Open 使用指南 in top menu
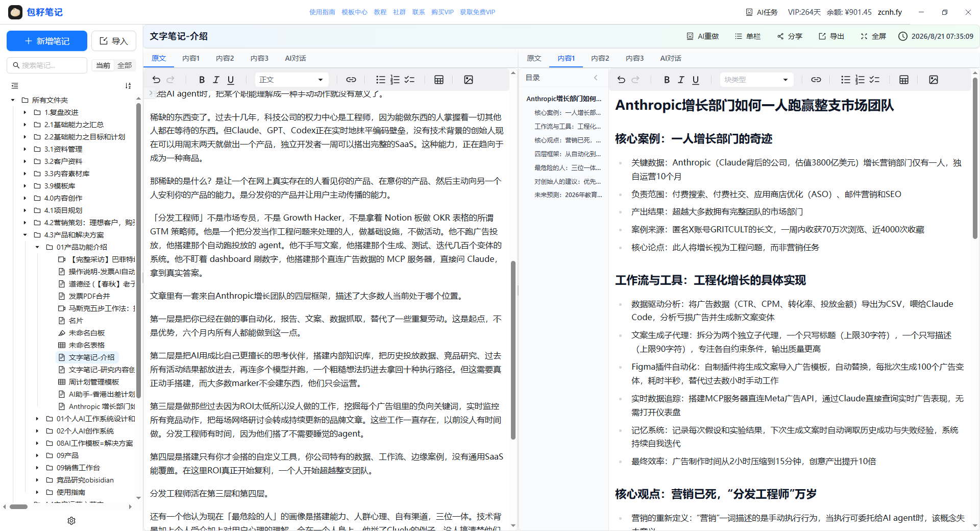This screenshot has width=980, height=531. [x=322, y=12]
